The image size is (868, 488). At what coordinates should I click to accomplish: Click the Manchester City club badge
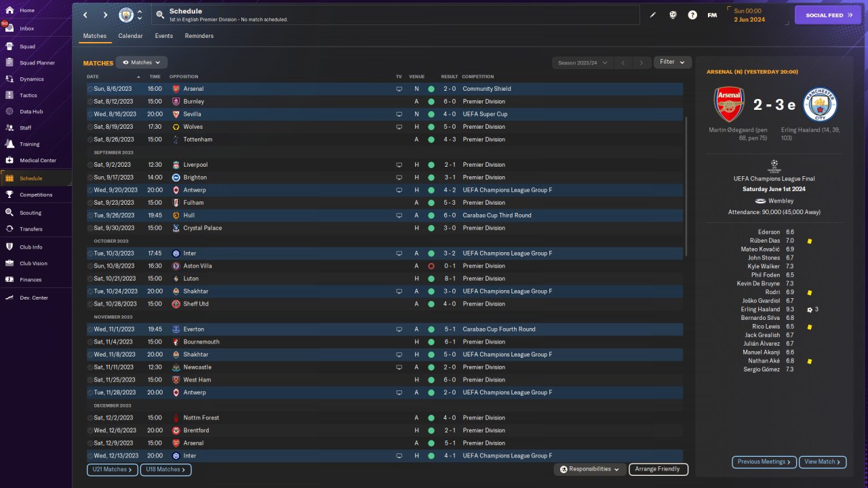coord(126,15)
